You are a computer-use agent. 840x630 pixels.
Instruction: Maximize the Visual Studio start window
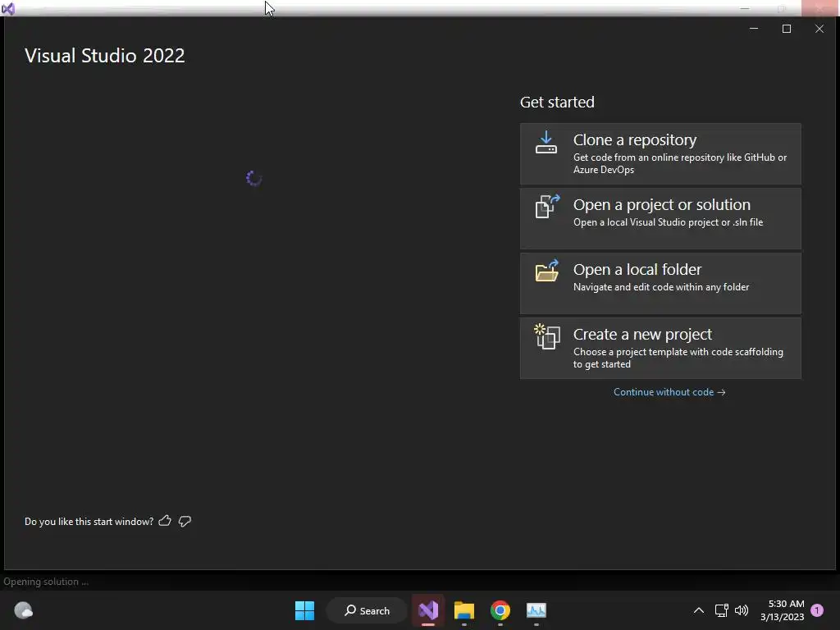[787, 29]
